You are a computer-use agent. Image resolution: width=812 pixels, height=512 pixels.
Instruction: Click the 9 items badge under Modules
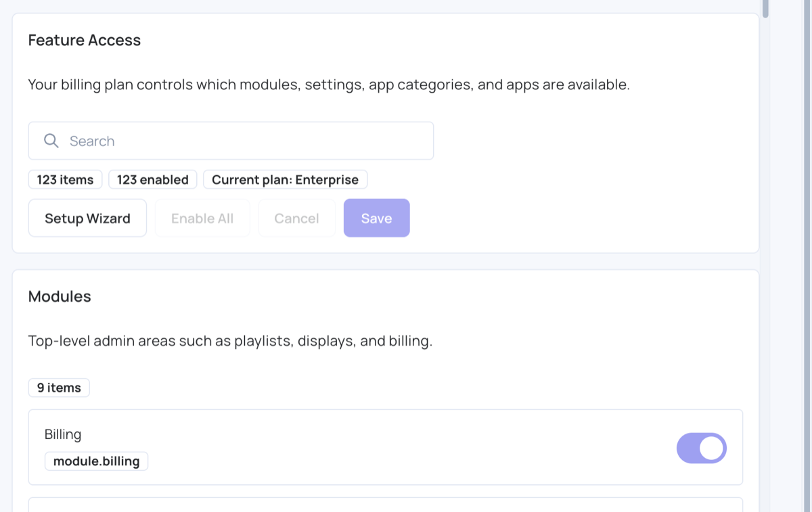tap(59, 388)
